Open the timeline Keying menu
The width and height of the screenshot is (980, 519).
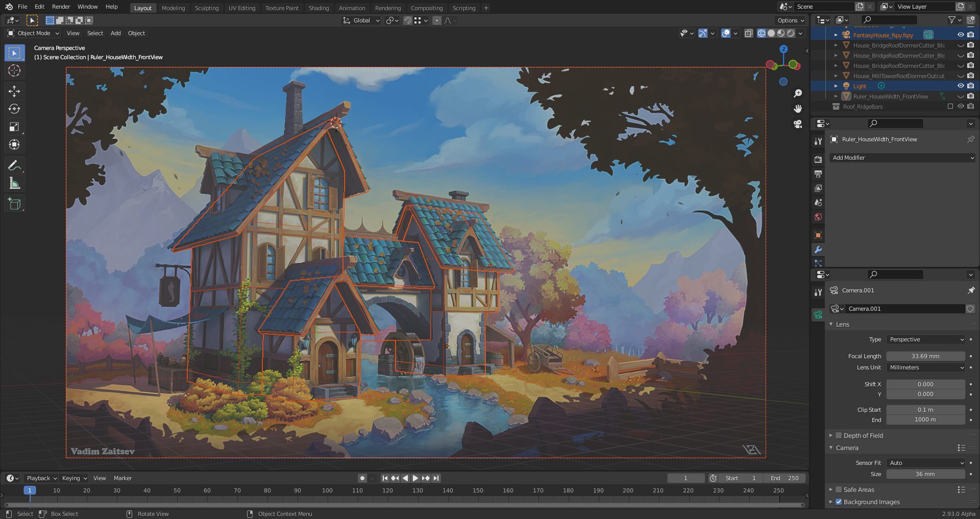click(x=74, y=478)
